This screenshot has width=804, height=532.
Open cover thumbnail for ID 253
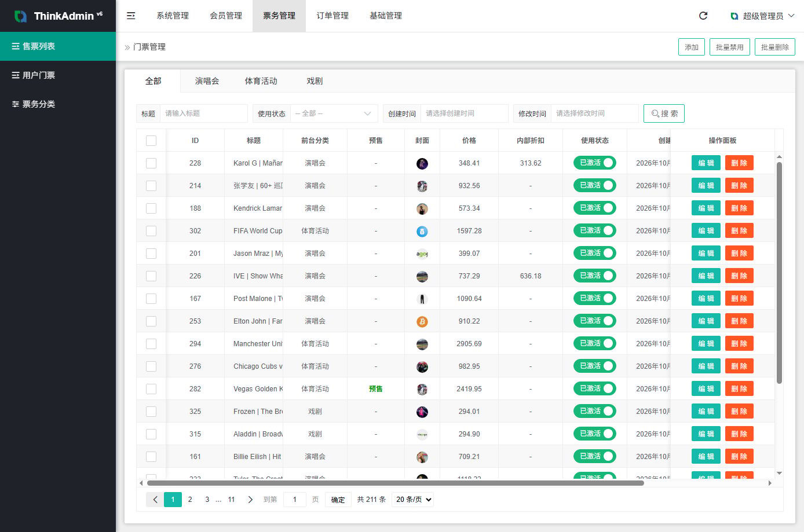tap(422, 321)
